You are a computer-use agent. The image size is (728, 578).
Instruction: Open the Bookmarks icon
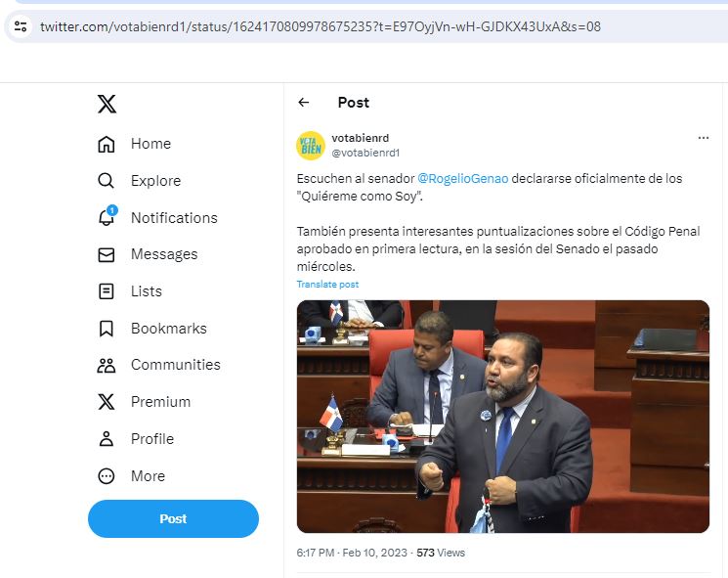pos(107,329)
